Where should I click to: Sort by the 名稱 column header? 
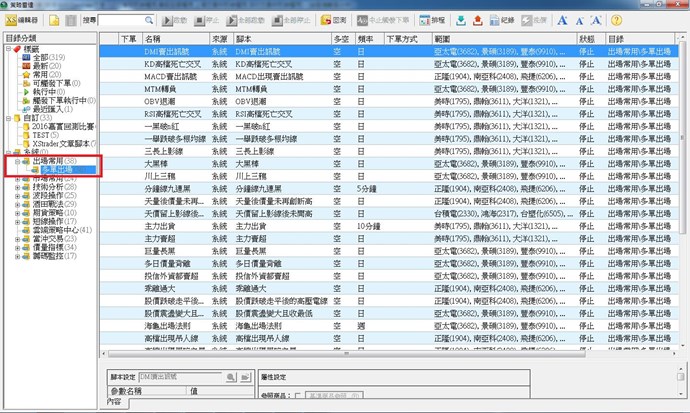pos(160,37)
